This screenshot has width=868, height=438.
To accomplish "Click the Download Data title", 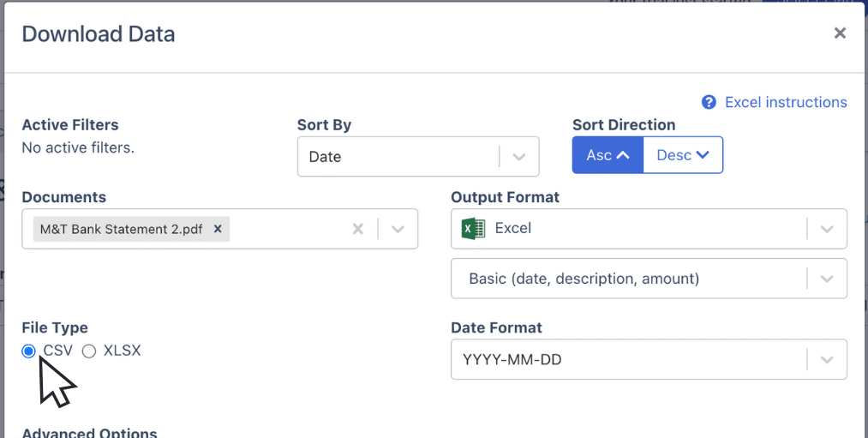I will (x=99, y=33).
